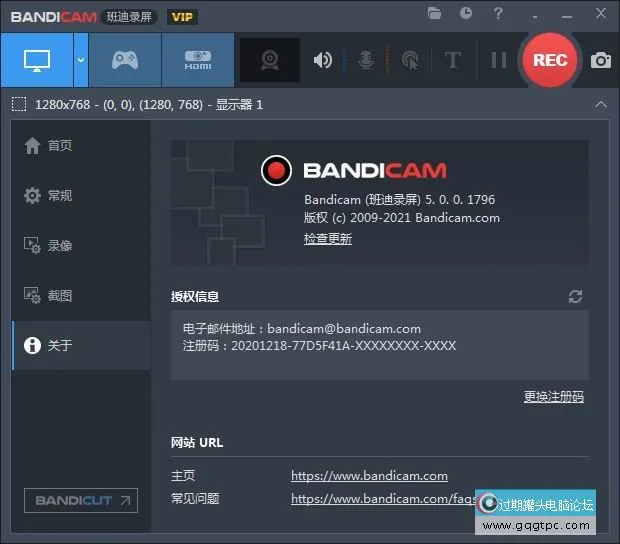Click the BANDICUT button
This screenshot has width=620, height=544.
81,501
